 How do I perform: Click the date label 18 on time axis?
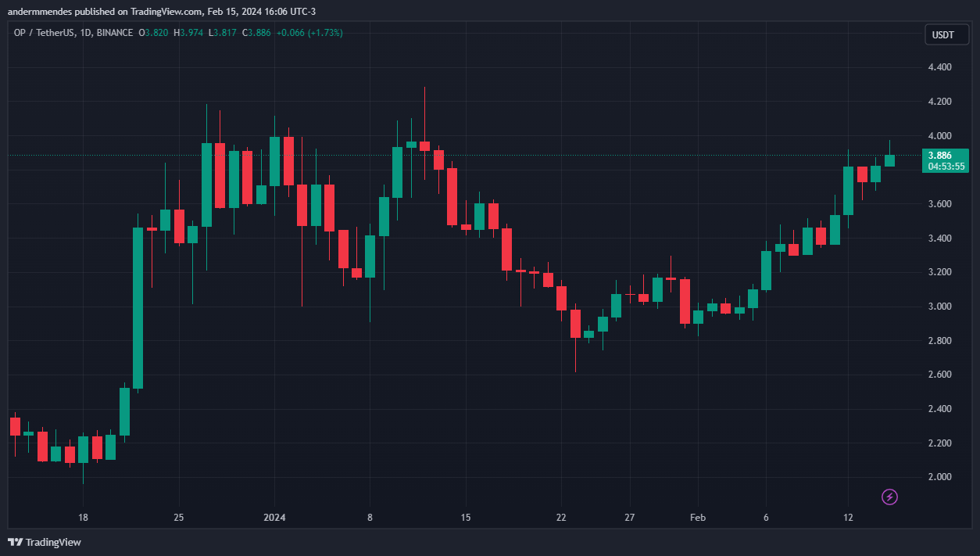click(x=83, y=518)
